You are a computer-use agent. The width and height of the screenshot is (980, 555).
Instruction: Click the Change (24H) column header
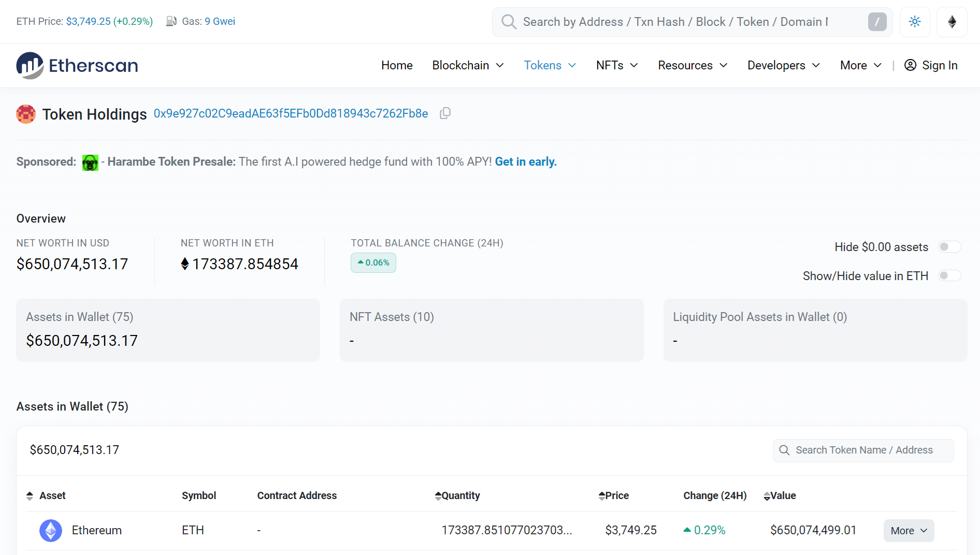(x=715, y=495)
